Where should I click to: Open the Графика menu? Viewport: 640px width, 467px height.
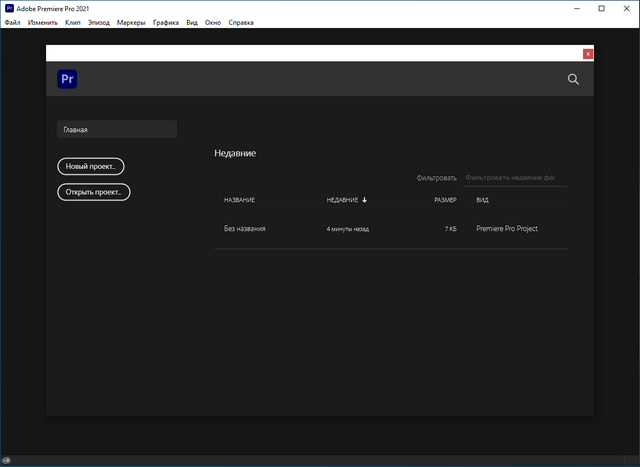[x=166, y=22]
